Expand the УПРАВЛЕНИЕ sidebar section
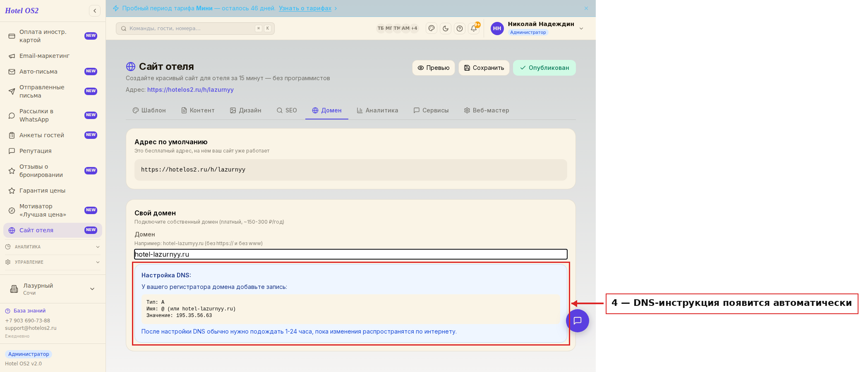 53,262
